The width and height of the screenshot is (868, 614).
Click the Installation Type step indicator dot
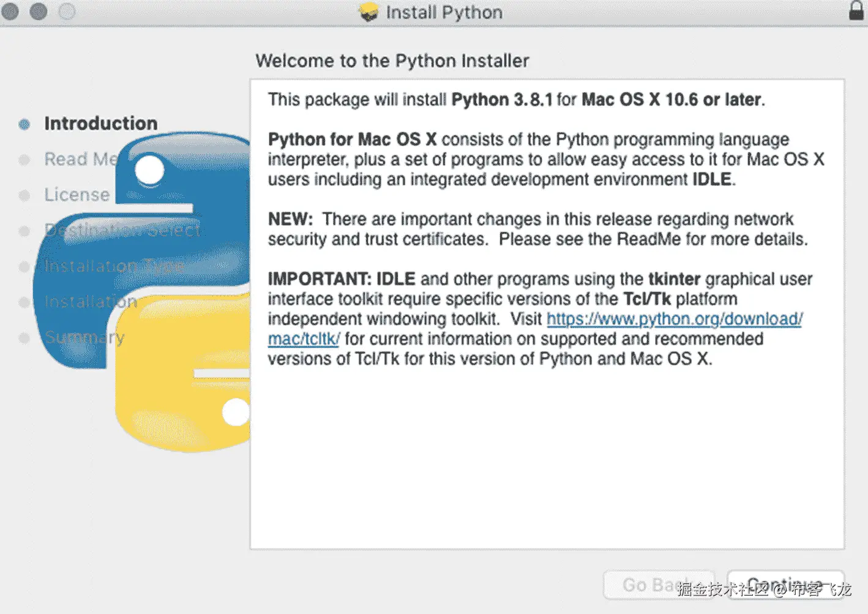click(24, 266)
